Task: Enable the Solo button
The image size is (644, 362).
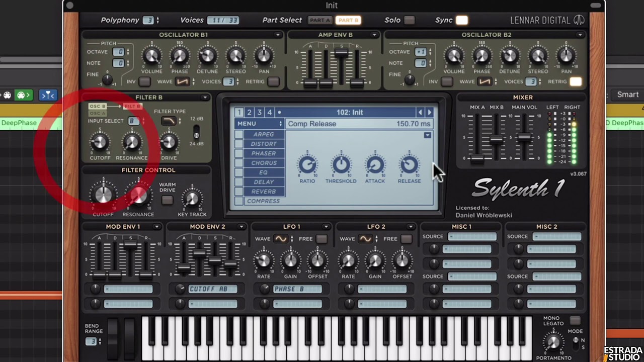Action: coord(410,20)
